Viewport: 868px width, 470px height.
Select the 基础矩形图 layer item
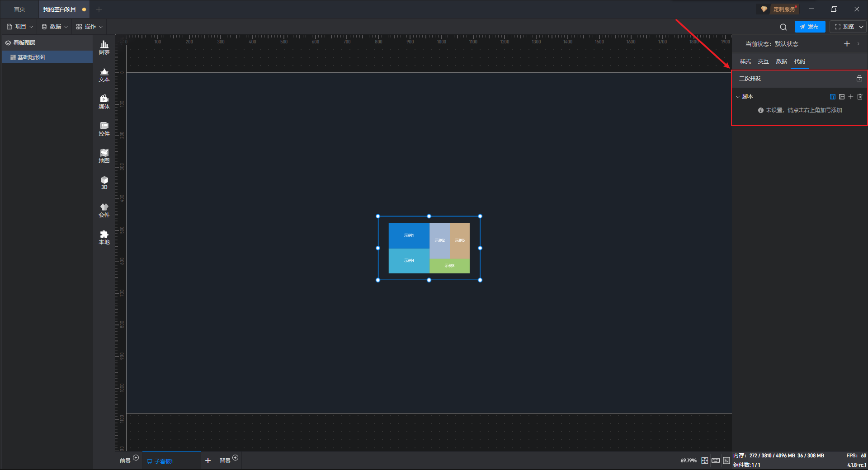(x=31, y=57)
